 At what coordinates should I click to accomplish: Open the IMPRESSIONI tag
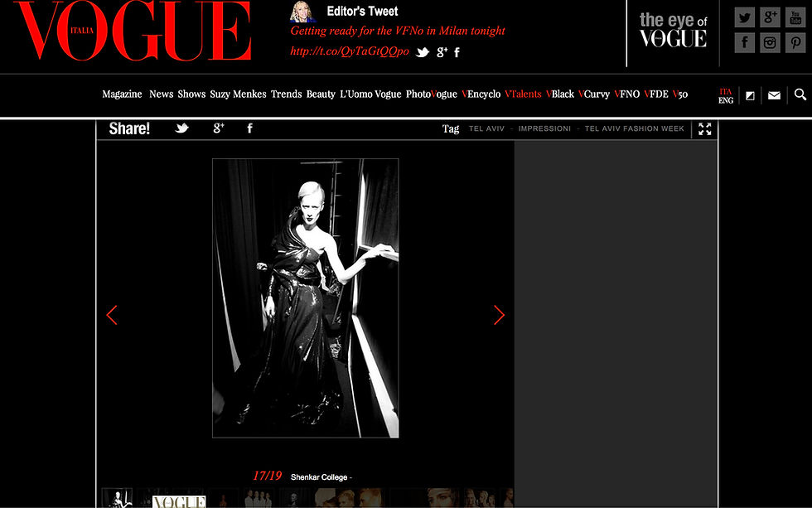[x=544, y=128]
